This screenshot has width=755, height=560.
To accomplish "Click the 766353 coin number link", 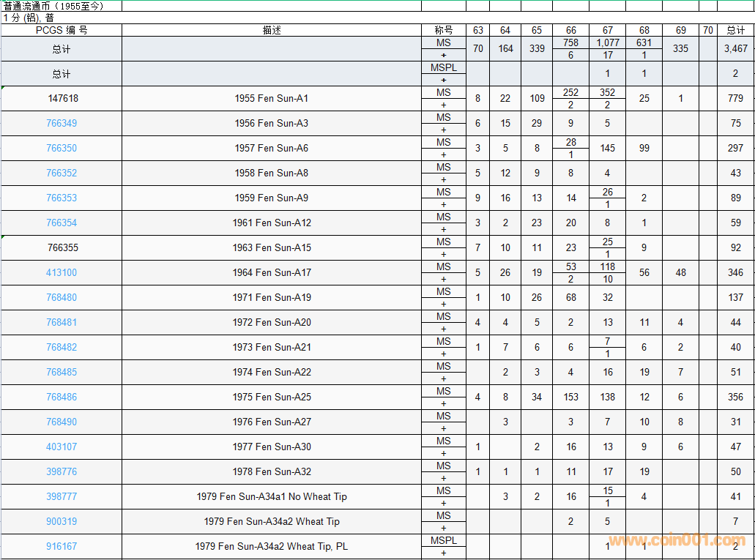I will [62, 198].
